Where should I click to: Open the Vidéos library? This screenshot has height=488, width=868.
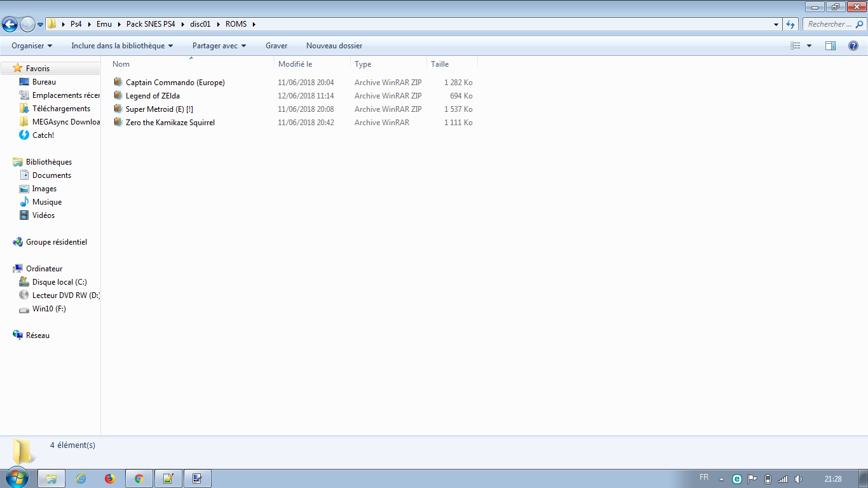pos(43,215)
